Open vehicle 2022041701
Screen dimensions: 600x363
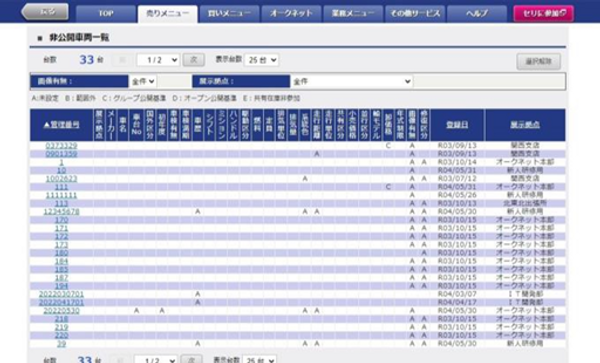coord(61,303)
